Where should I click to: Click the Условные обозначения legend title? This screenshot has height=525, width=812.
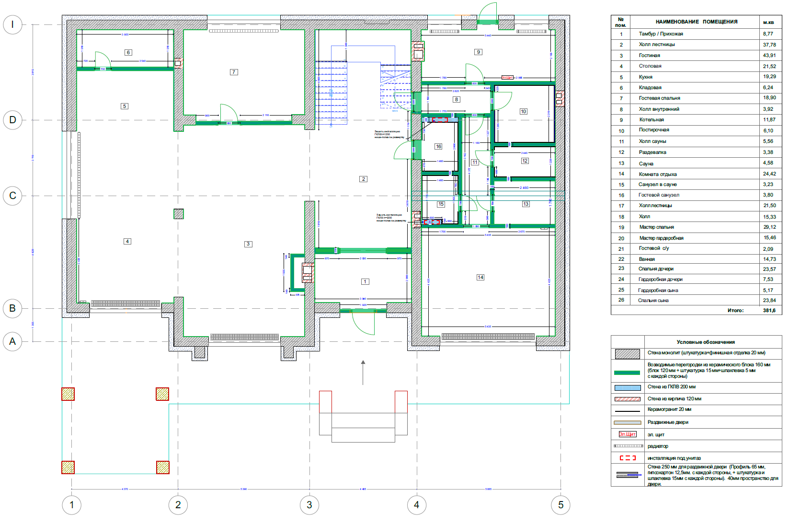coord(706,342)
